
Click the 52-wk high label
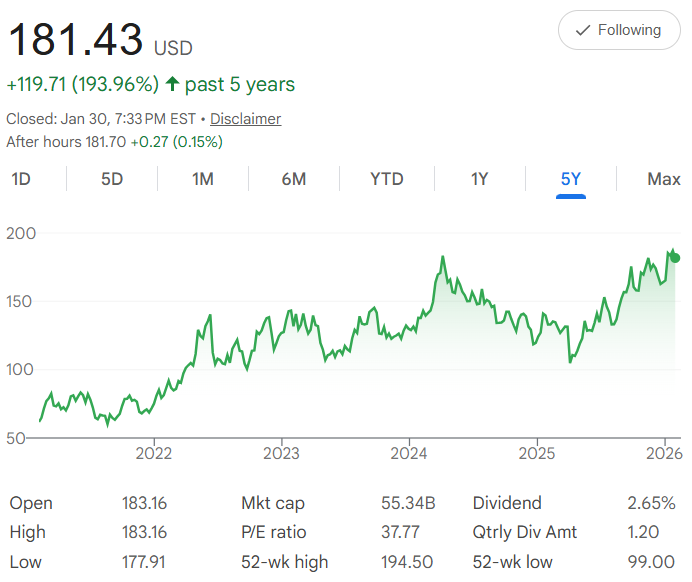pos(283,561)
